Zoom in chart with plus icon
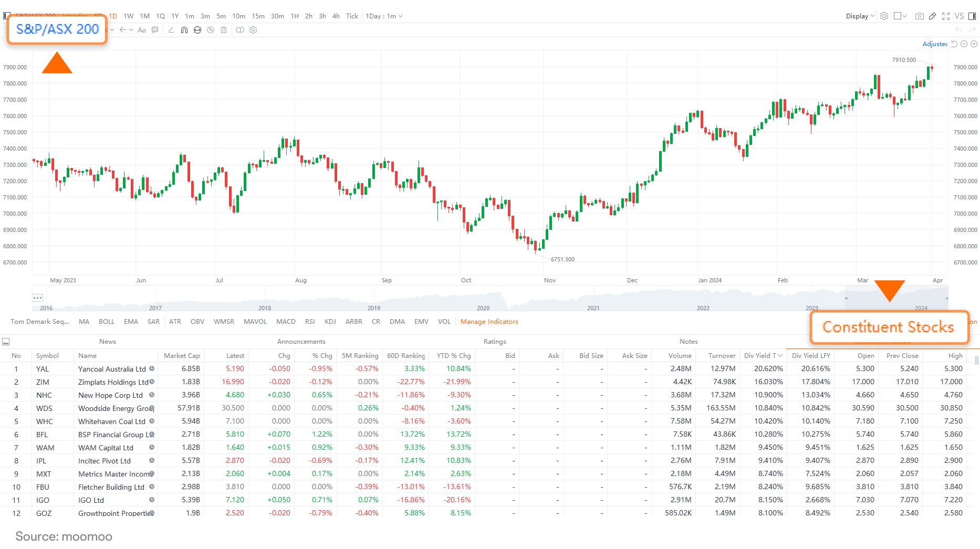 [974, 44]
